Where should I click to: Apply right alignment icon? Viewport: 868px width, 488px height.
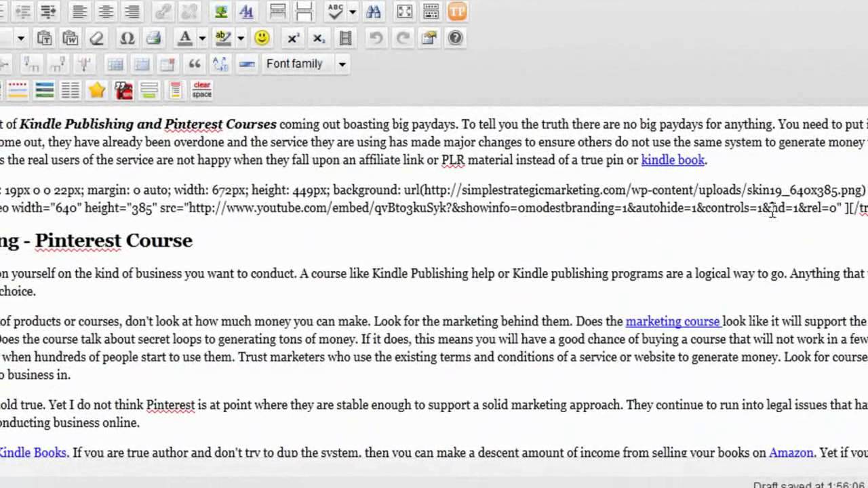tap(132, 12)
